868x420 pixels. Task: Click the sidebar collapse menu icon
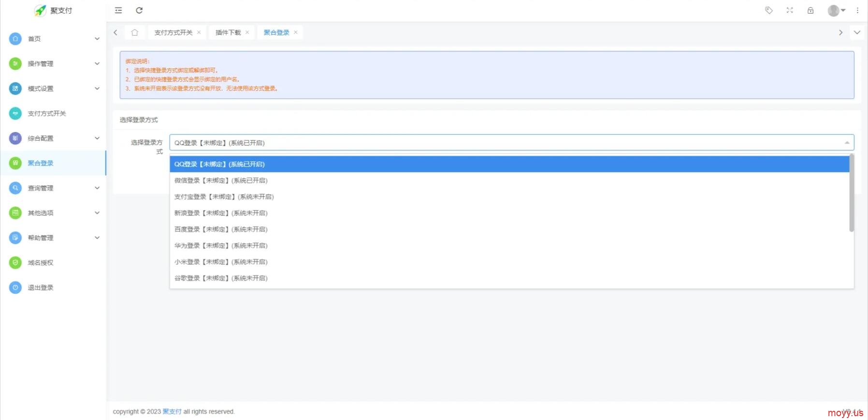click(x=118, y=10)
